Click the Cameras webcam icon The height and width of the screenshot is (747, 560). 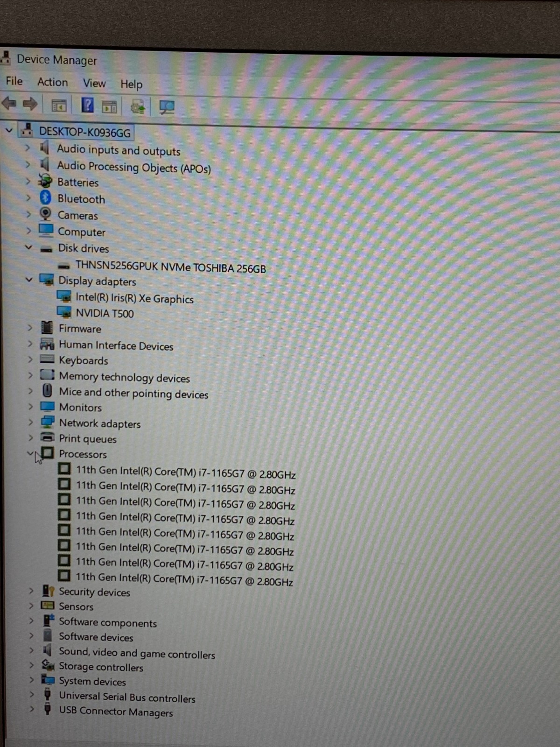[x=45, y=214]
